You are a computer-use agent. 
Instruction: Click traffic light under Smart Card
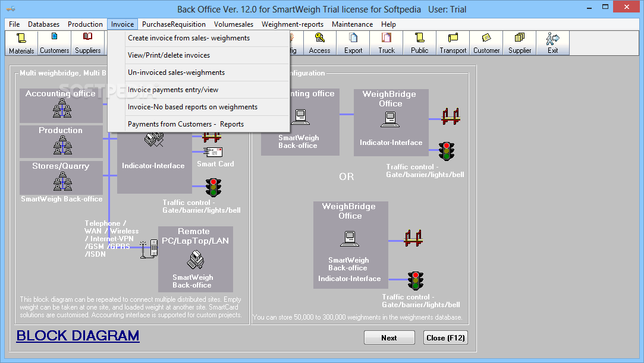(x=213, y=188)
